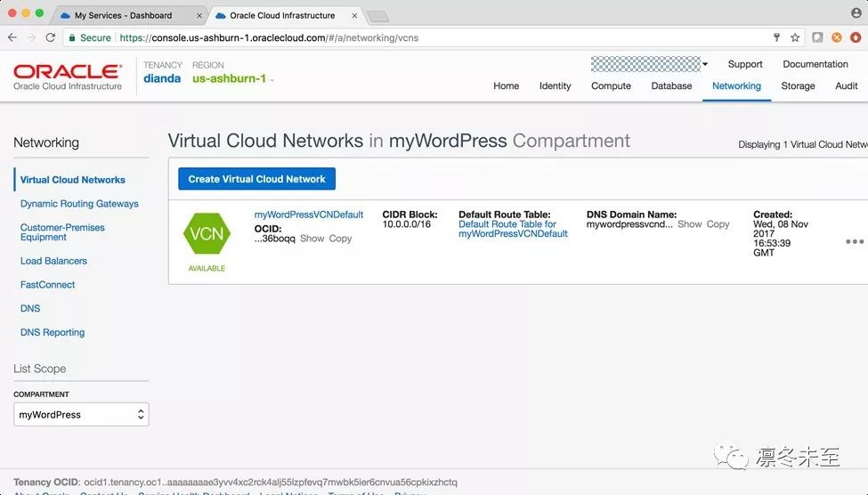Viewport: 868px width, 495px height.
Task: Open DNS Reporting in sidebar
Action: tap(53, 332)
